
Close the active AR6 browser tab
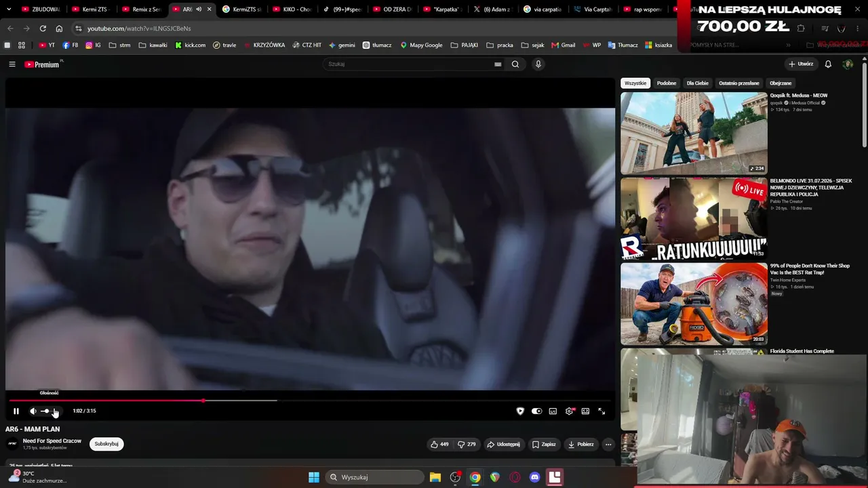click(x=209, y=9)
